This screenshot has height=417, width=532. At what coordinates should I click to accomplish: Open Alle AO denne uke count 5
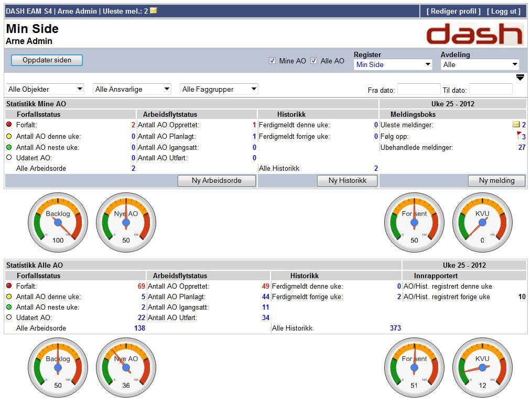[144, 297]
